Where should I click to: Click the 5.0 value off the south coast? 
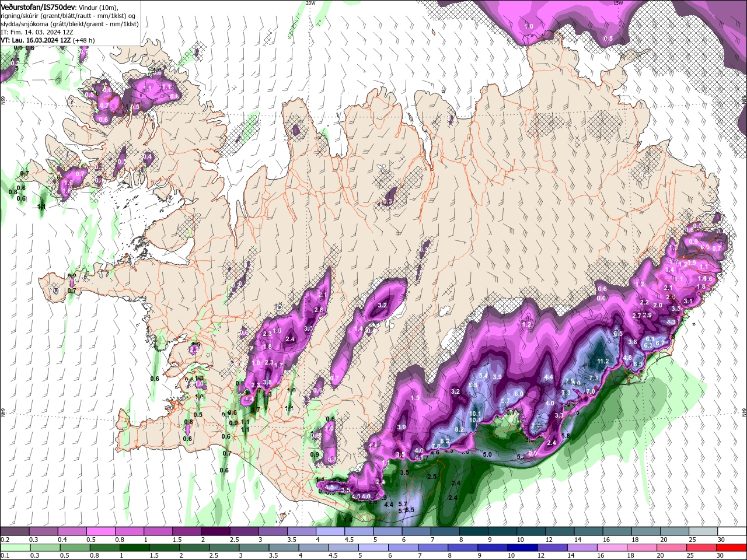tap(488, 454)
